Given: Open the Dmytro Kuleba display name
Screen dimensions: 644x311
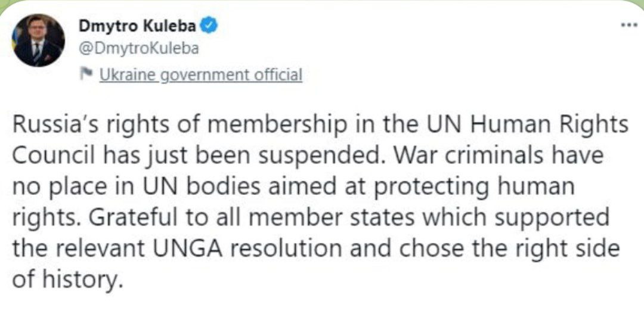Looking at the screenshot, I should click(x=137, y=27).
